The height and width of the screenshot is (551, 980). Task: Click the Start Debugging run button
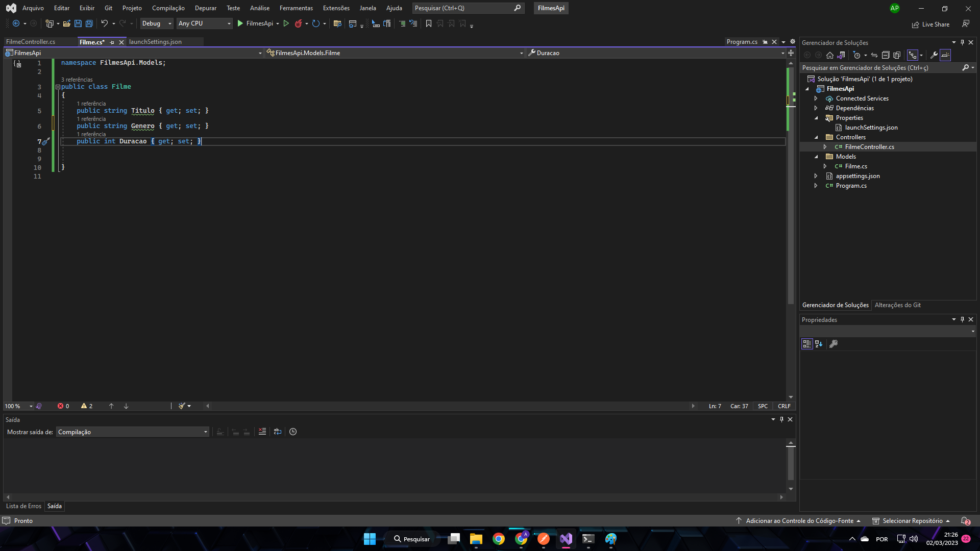click(x=241, y=23)
